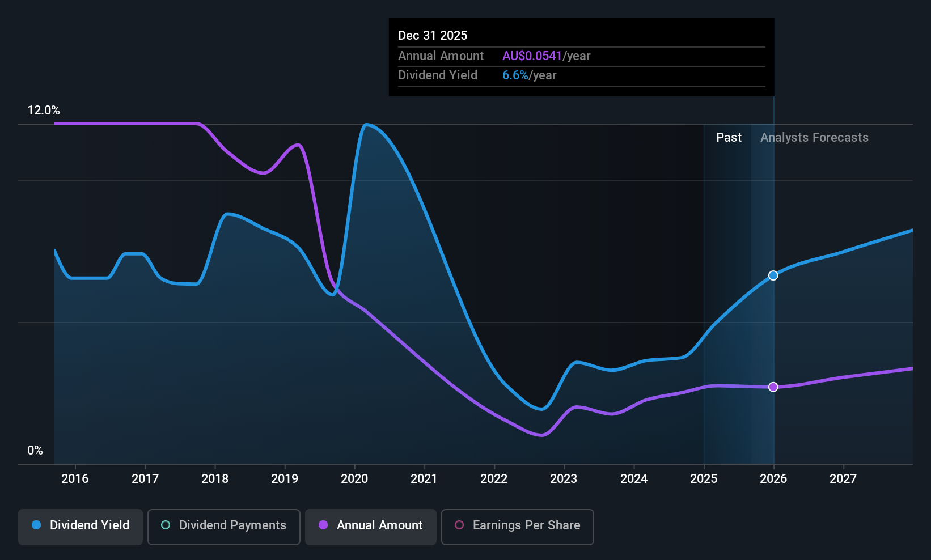Screen dimensions: 931x560
Task: Click the 2016 x-axis label
Action: pos(75,479)
